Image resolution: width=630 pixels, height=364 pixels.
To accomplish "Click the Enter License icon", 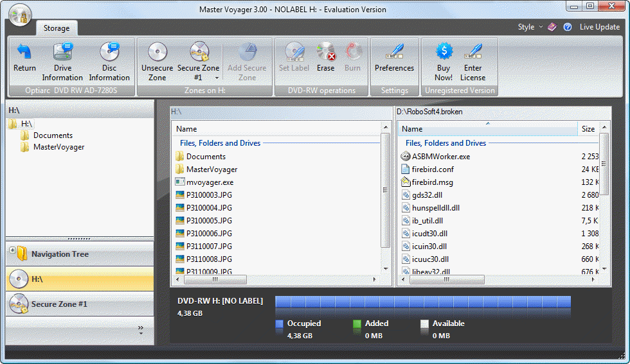I will (473, 51).
